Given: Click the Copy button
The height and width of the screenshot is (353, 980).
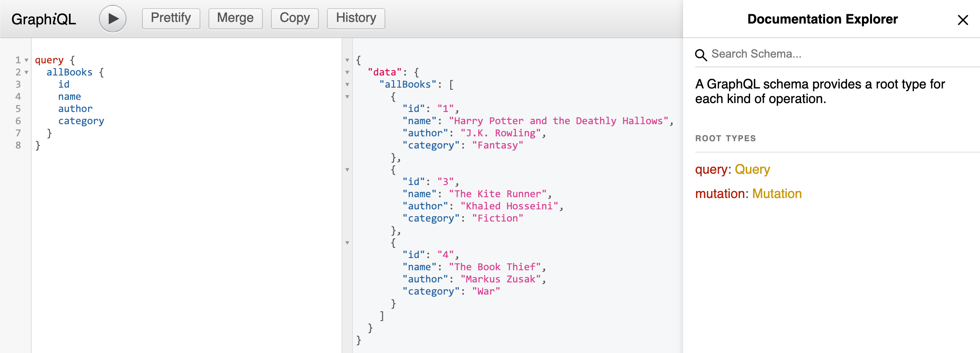Looking at the screenshot, I should pyautogui.click(x=294, y=18).
